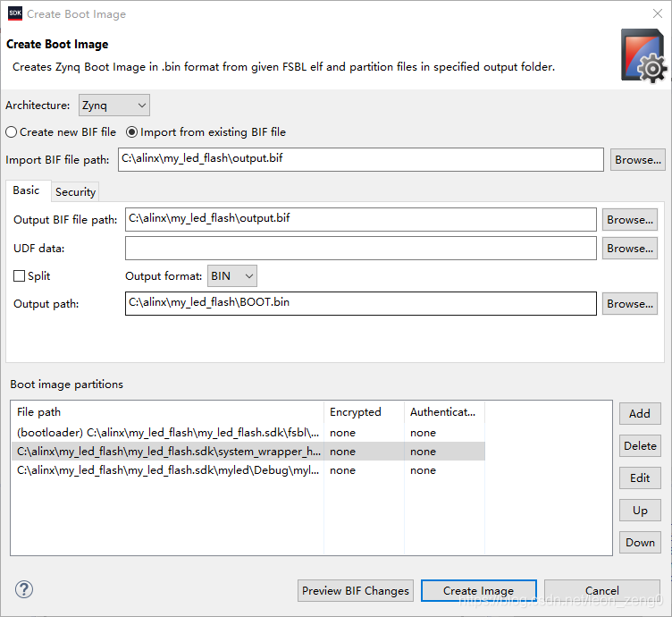The width and height of the screenshot is (672, 617).
Task: Expand the Output format dropdown
Action: pos(232,276)
